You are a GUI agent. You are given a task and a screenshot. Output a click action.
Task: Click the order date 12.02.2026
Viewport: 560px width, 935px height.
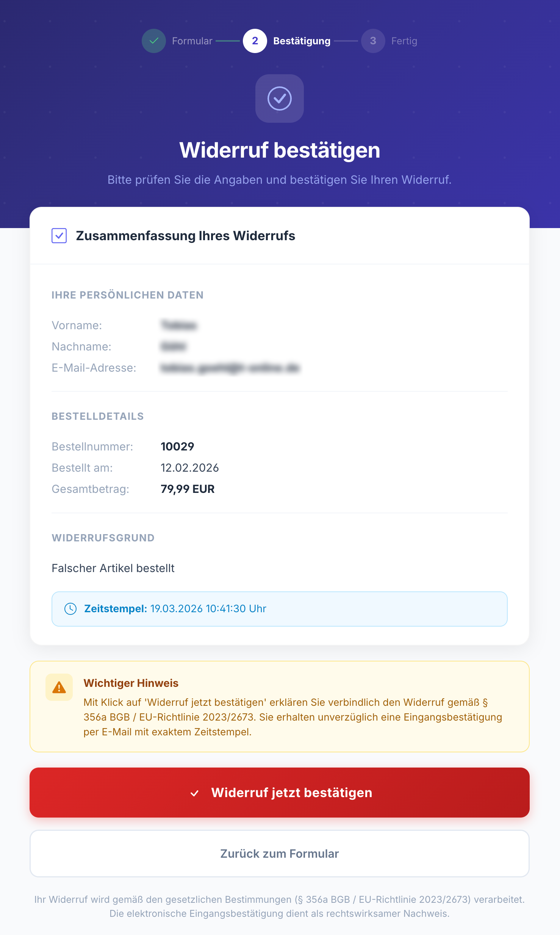pos(189,468)
